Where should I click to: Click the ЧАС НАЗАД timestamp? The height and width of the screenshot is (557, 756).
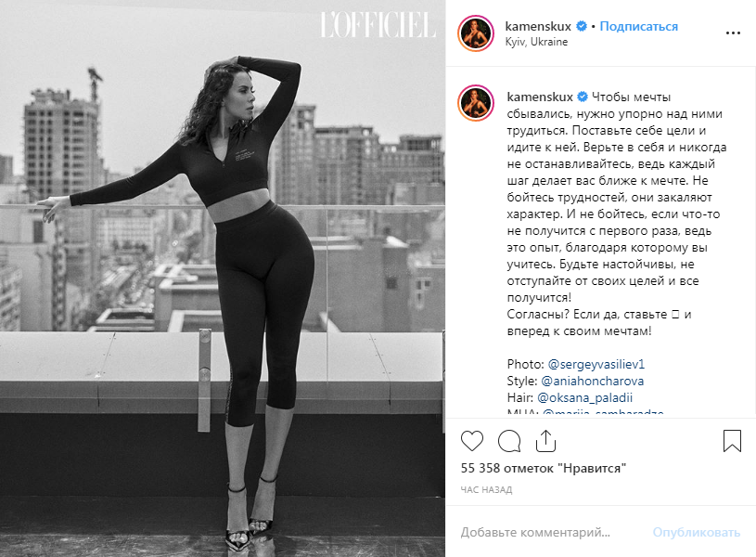click(x=486, y=490)
